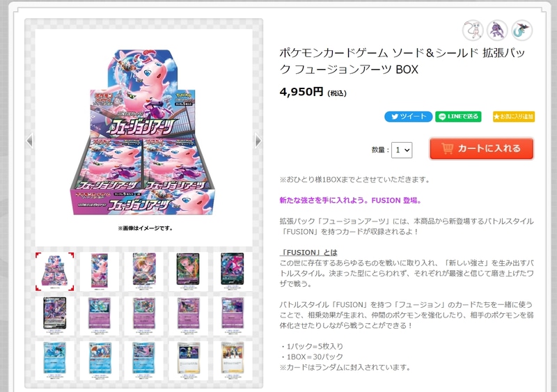The height and width of the screenshot is (392, 557).
Task: Add to favorites with star button
Action: pos(514,116)
